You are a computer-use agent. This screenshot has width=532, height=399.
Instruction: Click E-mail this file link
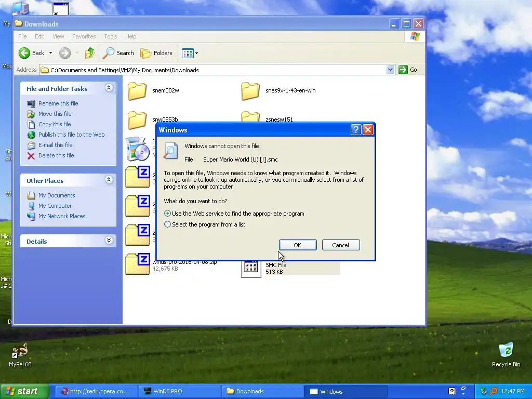[x=55, y=145]
